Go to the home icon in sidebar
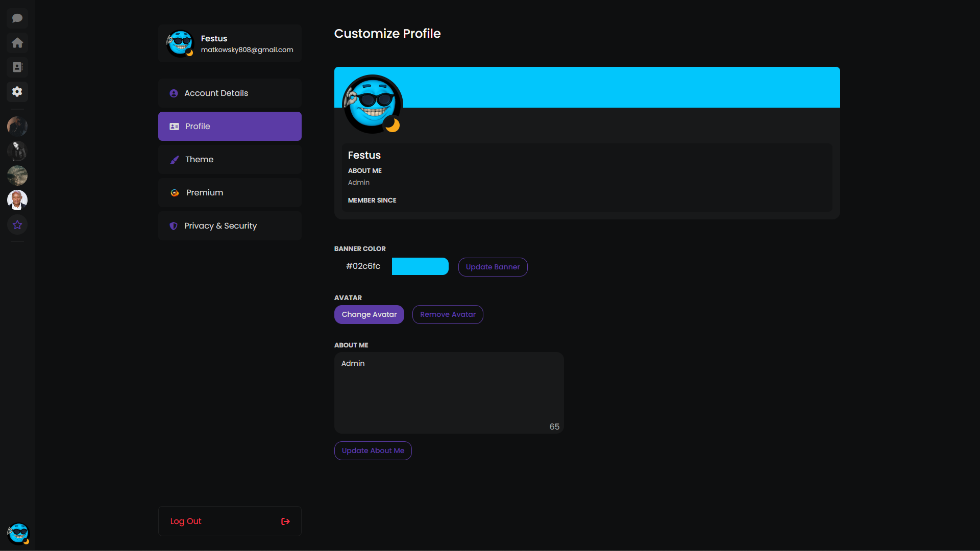The image size is (980, 551). pos(17,43)
